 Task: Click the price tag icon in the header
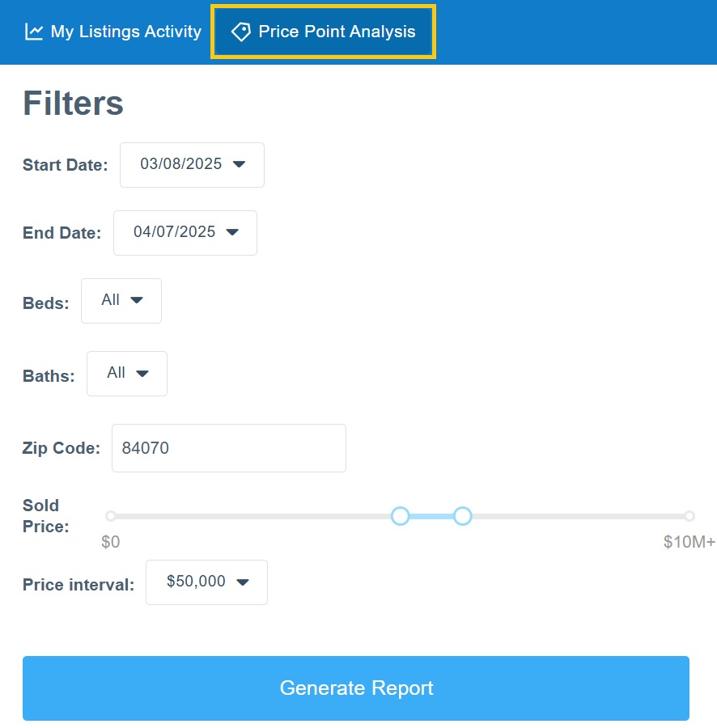pos(240,32)
